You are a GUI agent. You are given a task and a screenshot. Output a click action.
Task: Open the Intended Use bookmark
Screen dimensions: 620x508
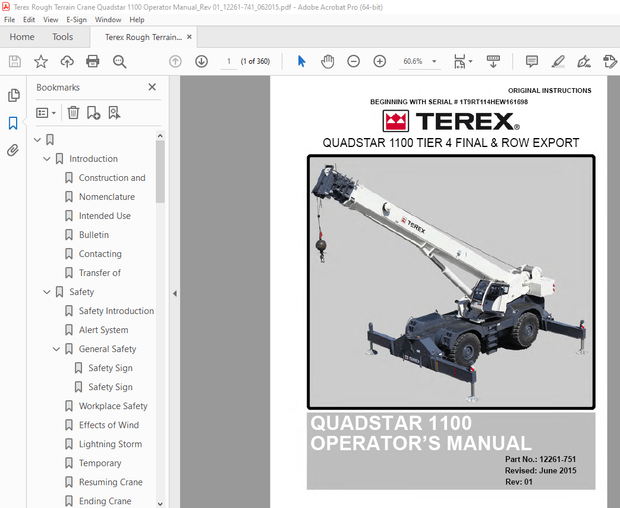pyautogui.click(x=105, y=216)
